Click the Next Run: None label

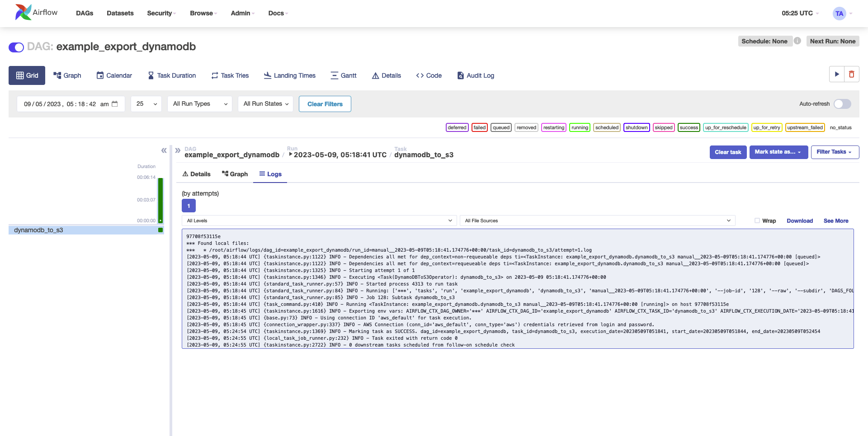[x=833, y=41]
